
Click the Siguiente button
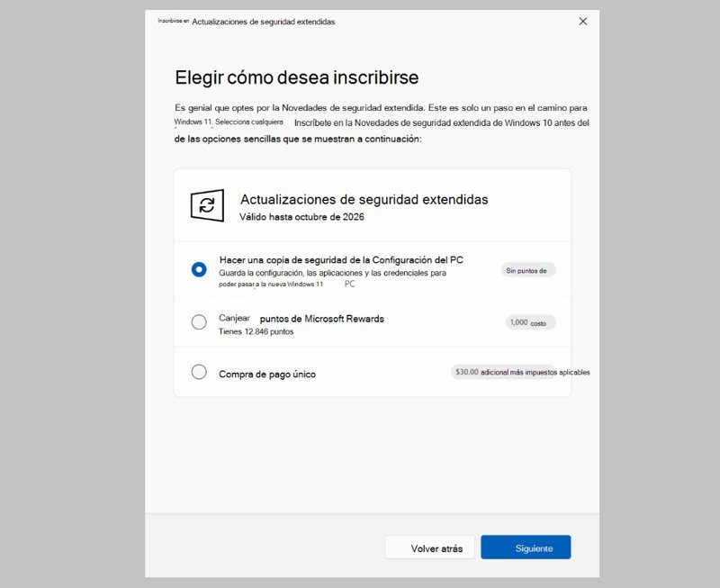coord(526,547)
